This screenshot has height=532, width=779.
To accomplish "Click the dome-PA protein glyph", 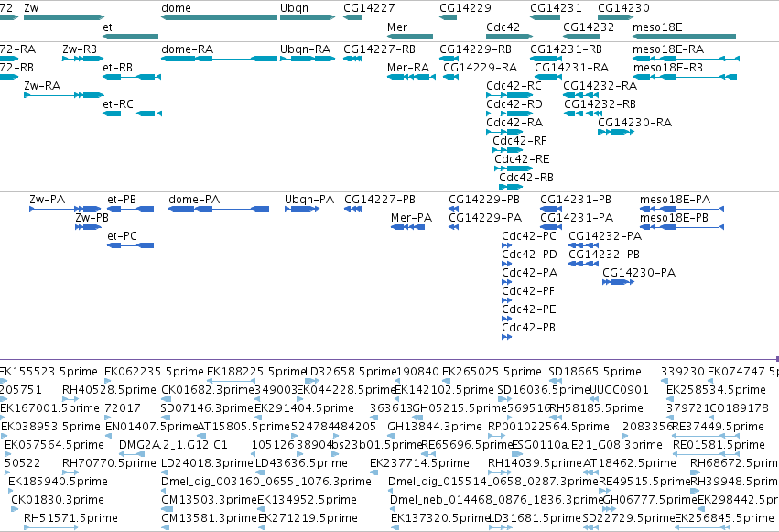I will [219, 209].
